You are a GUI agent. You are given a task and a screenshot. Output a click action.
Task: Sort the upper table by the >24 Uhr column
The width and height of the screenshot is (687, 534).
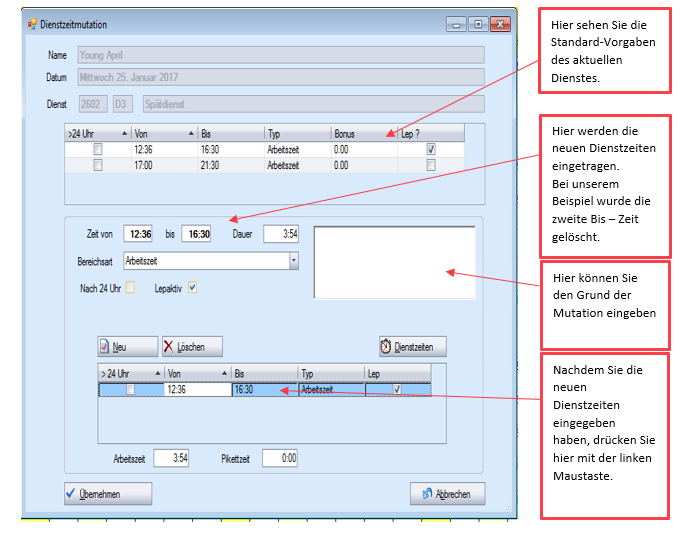(98, 134)
